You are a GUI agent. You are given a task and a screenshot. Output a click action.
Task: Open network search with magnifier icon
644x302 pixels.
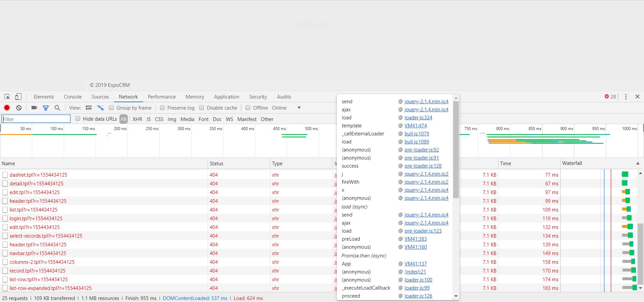point(57,108)
